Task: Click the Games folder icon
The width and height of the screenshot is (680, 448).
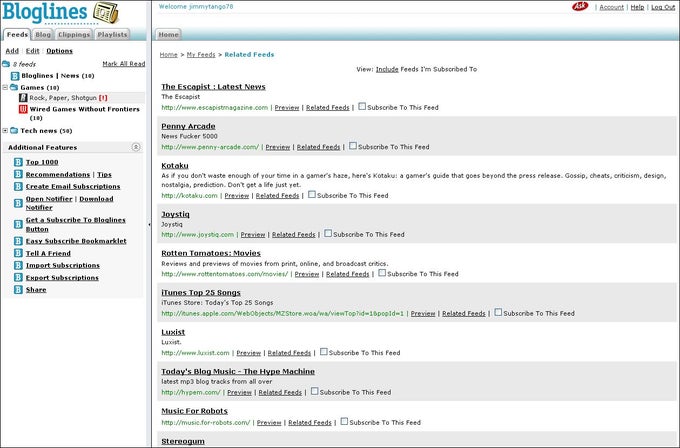Action: pyautogui.click(x=14, y=87)
